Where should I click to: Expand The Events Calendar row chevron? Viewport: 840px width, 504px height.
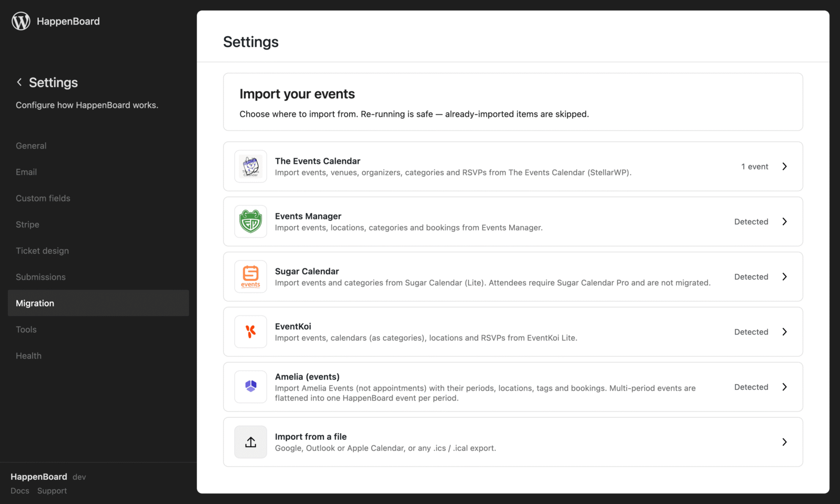click(784, 166)
